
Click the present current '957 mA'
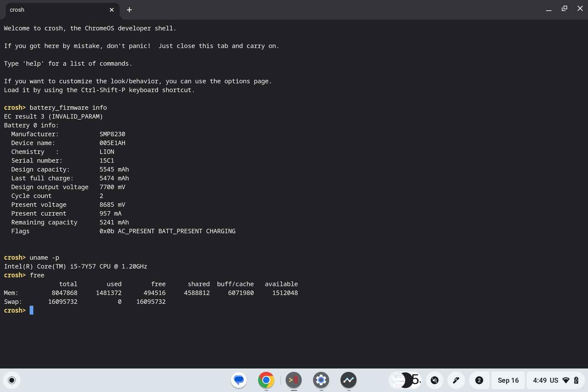point(111,213)
